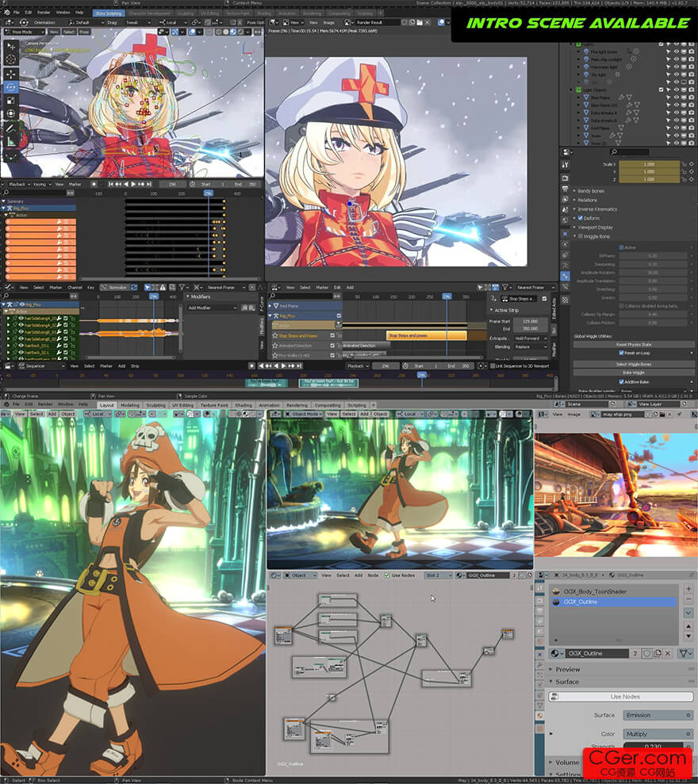Add a new material slot with the plus button
The width and height of the screenshot is (698, 784).
(x=688, y=589)
